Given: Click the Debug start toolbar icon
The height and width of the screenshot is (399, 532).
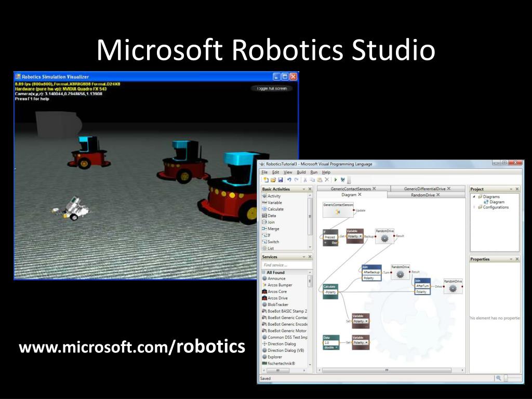Looking at the screenshot, I should pyautogui.click(x=343, y=180).
